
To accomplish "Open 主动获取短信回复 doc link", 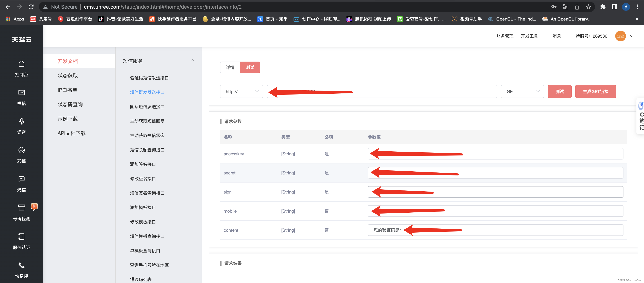I will pos(147,121).
